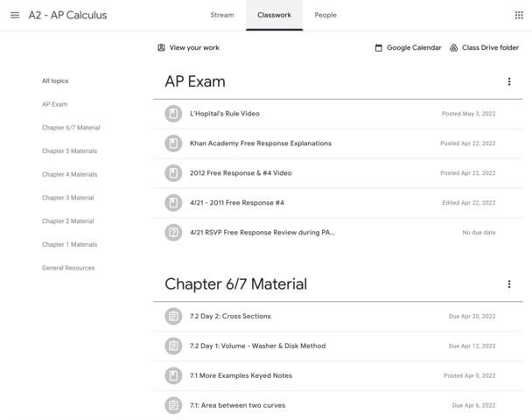The height and width of the screenshot is (420, 532).
Task: Click Posted Apr 5, 2022 date
Action: pyautogui.click(x=470, y=375)
